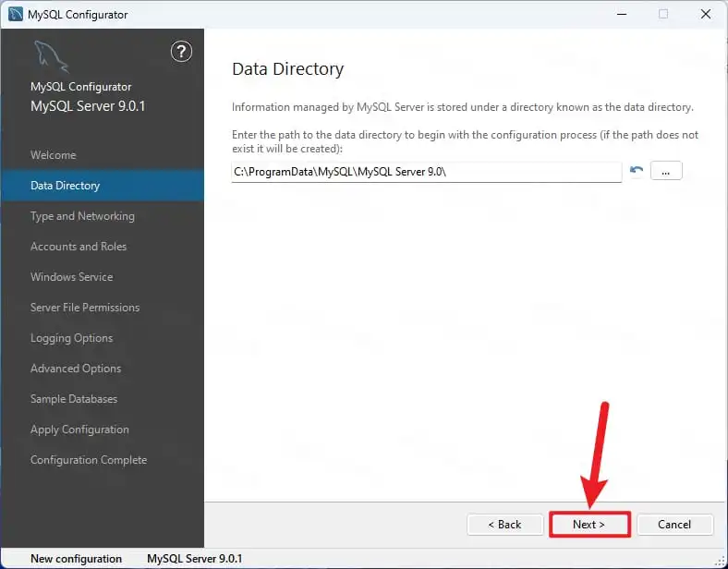Click the resize grip in the corner
This screenshot has height=569, width=728.
(x=719, y=561)
